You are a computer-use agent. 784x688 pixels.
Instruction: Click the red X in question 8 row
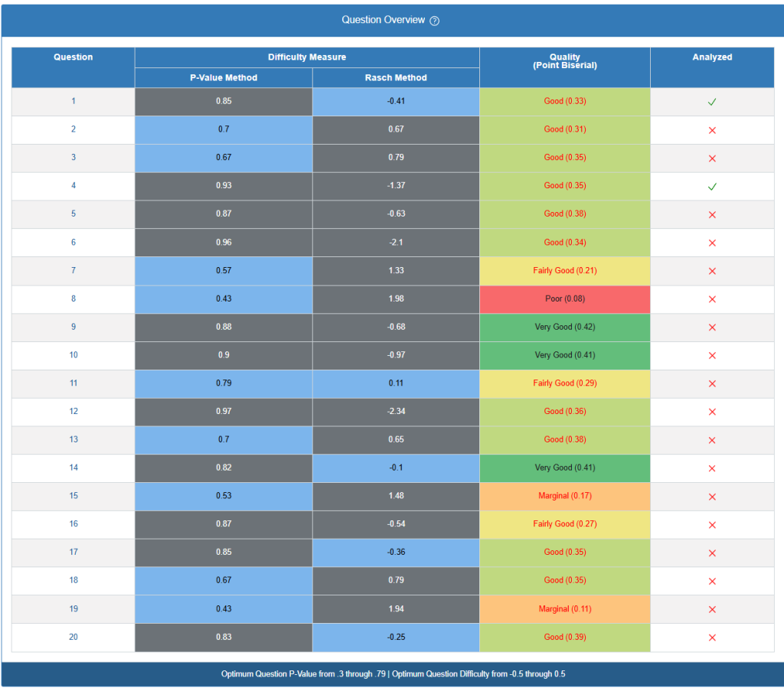[712, 299]
